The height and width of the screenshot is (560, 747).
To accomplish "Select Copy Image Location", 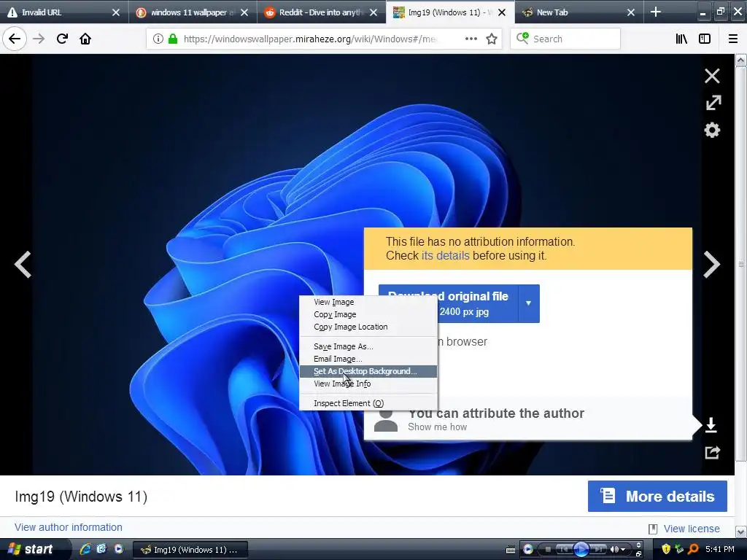I will pos(368,327).
